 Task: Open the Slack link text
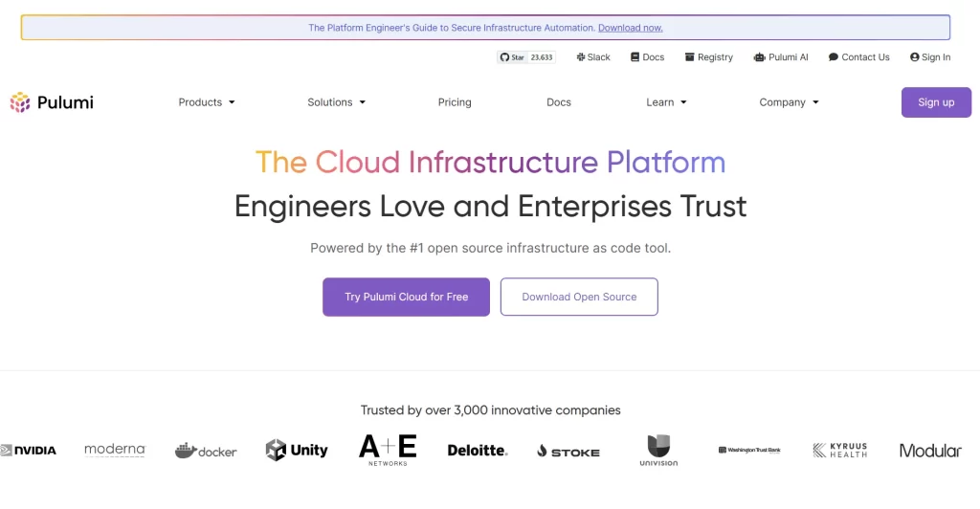pyautogui.click(x=599, y=56)
